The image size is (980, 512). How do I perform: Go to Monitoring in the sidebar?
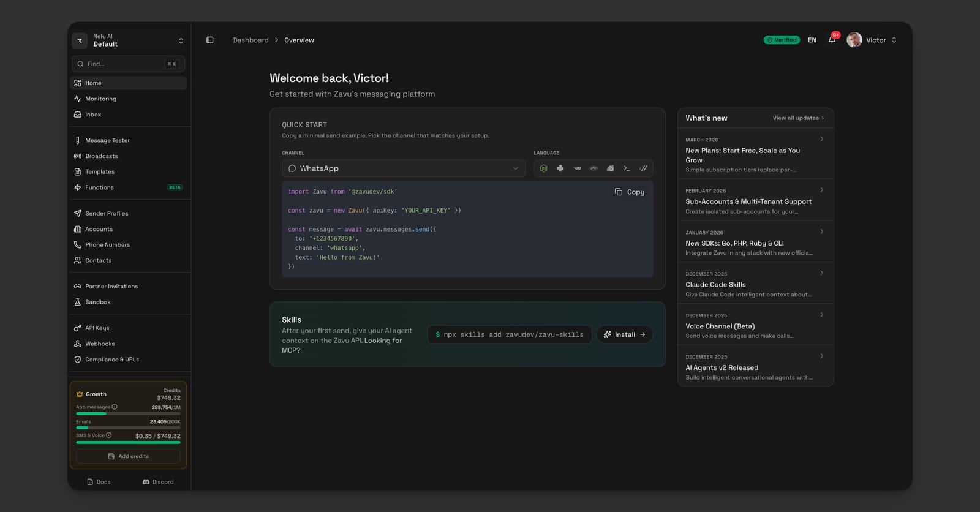click(x=129, y=99)
